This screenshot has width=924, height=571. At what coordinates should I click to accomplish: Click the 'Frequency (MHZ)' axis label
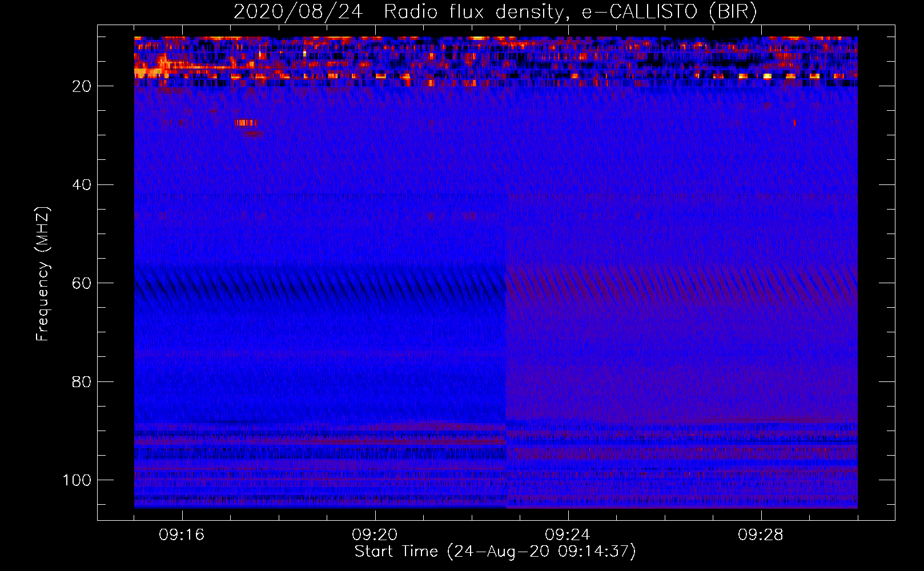coord(43,274)
